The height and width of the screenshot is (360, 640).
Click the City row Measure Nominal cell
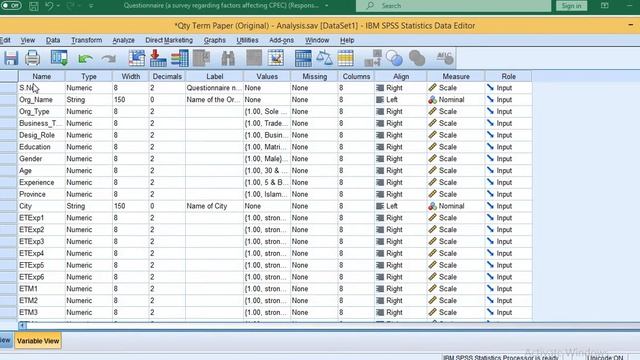(456, 206)
